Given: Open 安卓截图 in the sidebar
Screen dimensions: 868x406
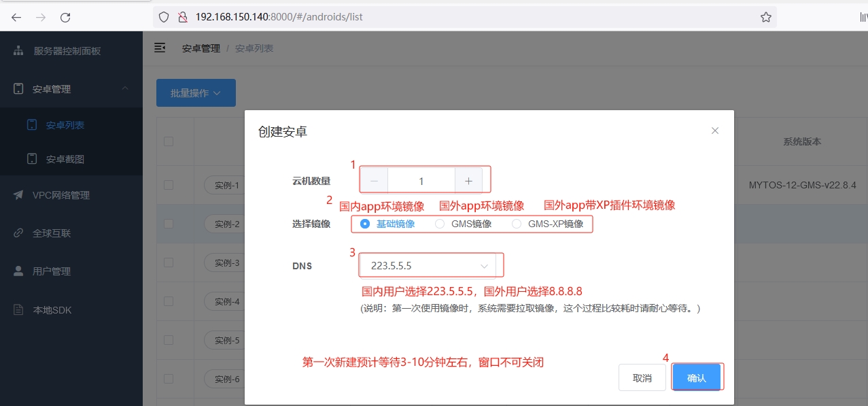Looking at the screenshot, I should pyautogui.click(x=65, y=159).
